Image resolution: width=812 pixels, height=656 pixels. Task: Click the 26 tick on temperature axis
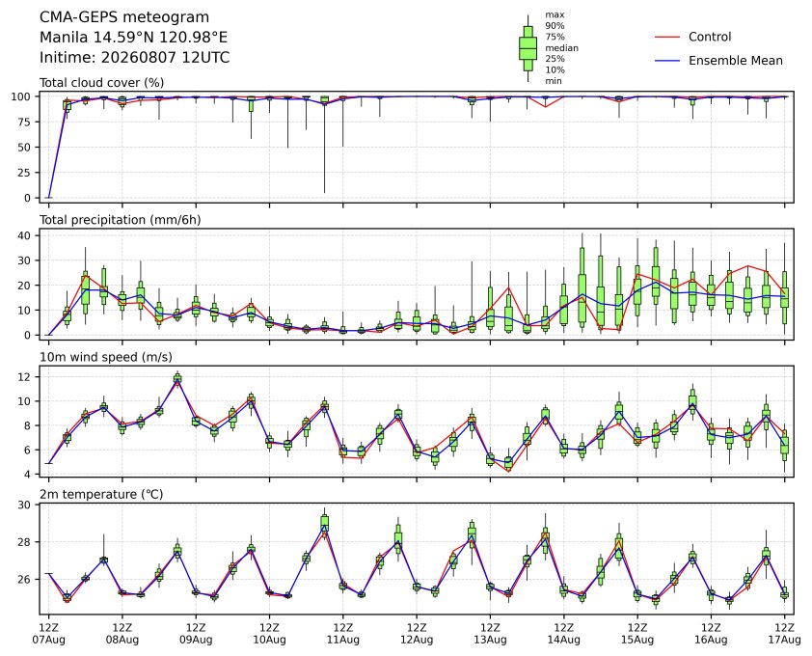click(25, 580)
